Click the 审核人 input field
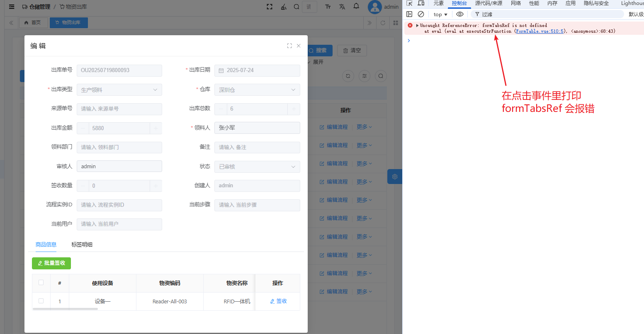 click(119, 166)
